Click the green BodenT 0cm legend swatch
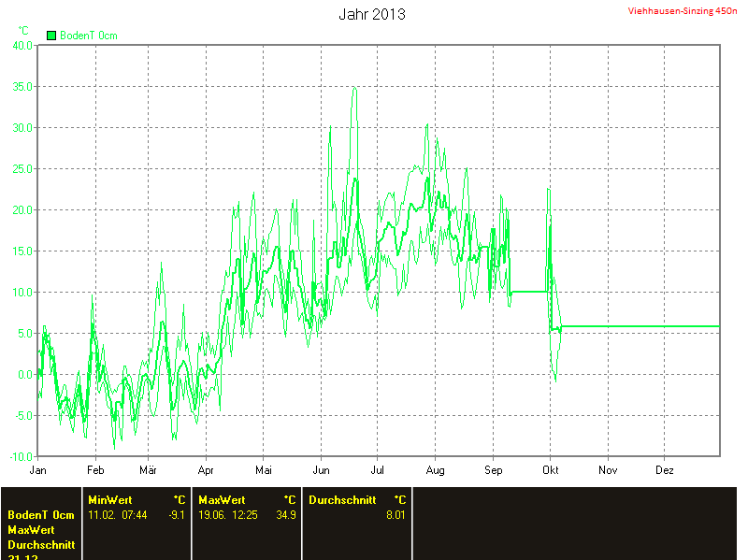The width and height of the screenshot is (748, 560). click(x=51, y=36)
